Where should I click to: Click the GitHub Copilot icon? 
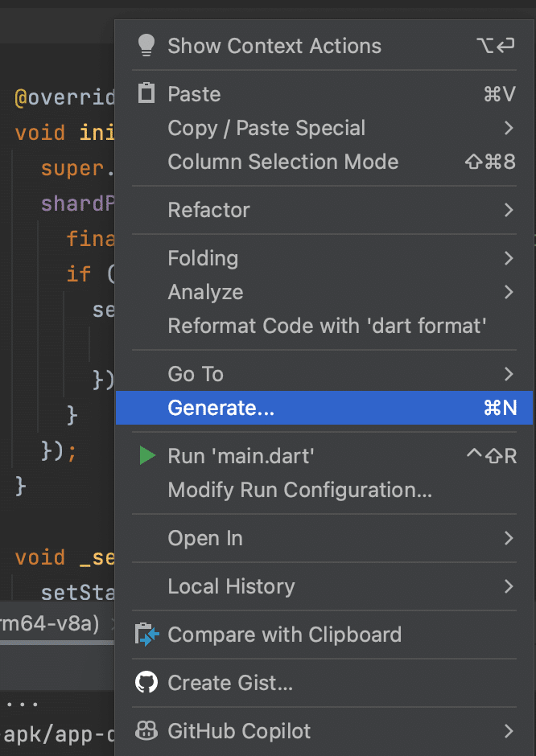coord(146,731)
